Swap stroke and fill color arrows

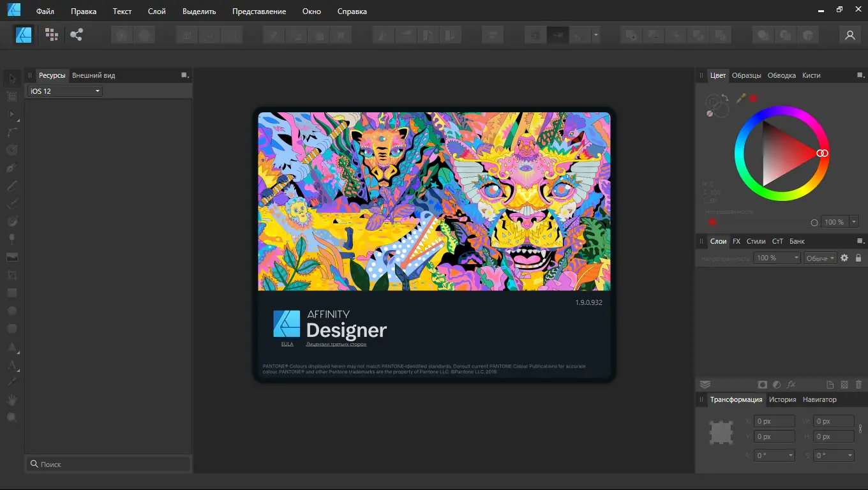725,98
